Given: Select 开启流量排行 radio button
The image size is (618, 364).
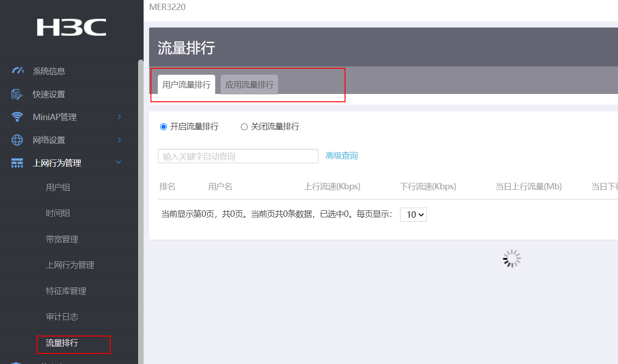Looking at the screenshot, I should click(x=163, y=127).
